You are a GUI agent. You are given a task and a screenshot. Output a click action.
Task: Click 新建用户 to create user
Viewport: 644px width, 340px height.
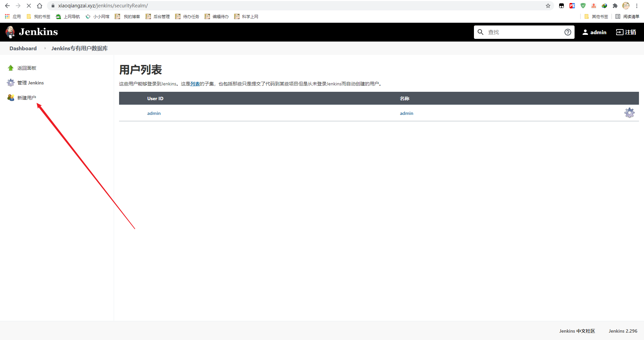click(27, 97)
